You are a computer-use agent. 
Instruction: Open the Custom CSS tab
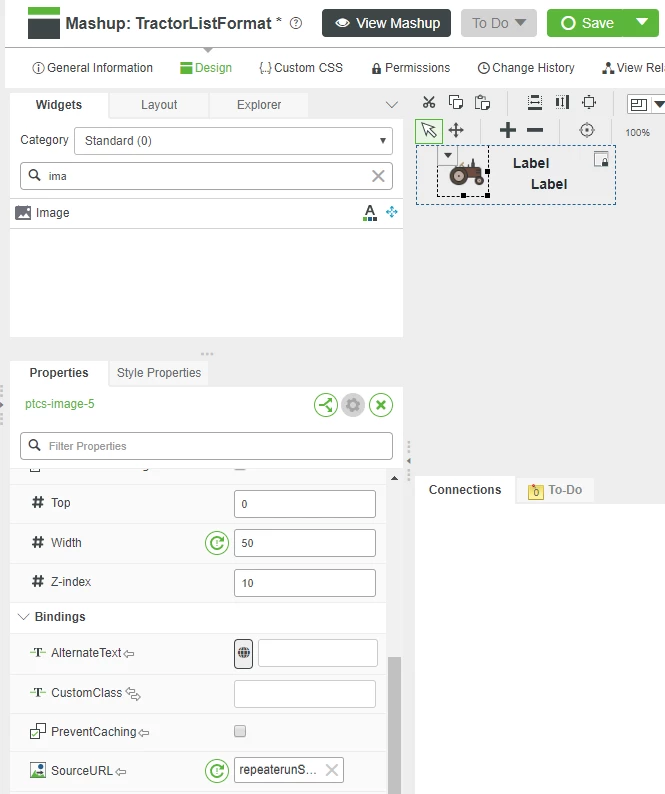pyautogui.click(x=301, y=68)
